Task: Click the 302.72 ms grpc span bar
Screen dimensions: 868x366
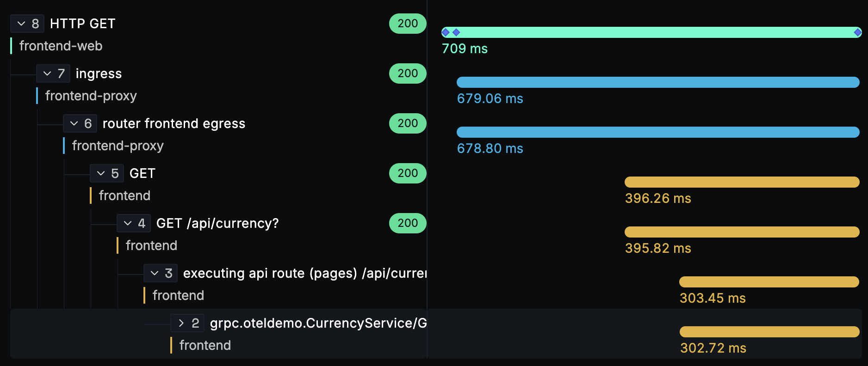Action: (769, 332)
